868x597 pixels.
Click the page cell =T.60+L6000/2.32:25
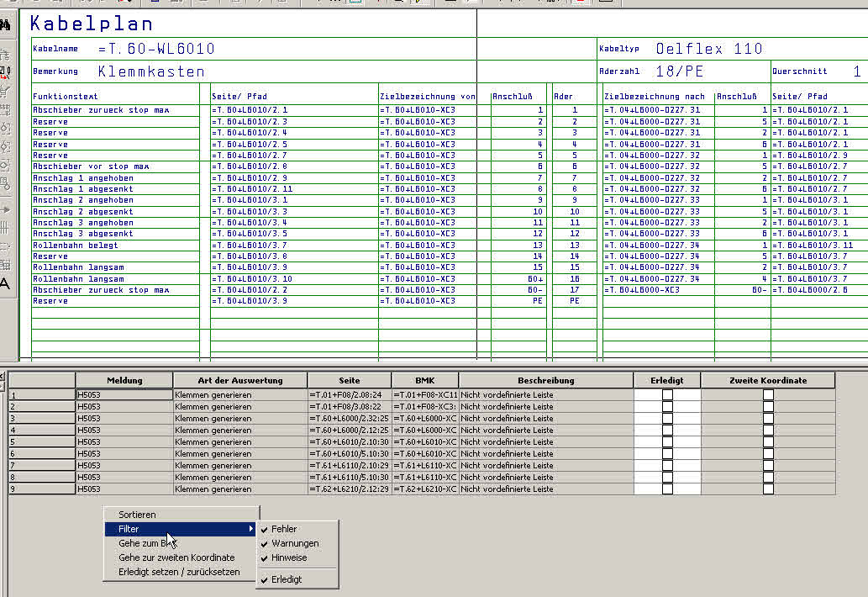click(x=350, y=418)
